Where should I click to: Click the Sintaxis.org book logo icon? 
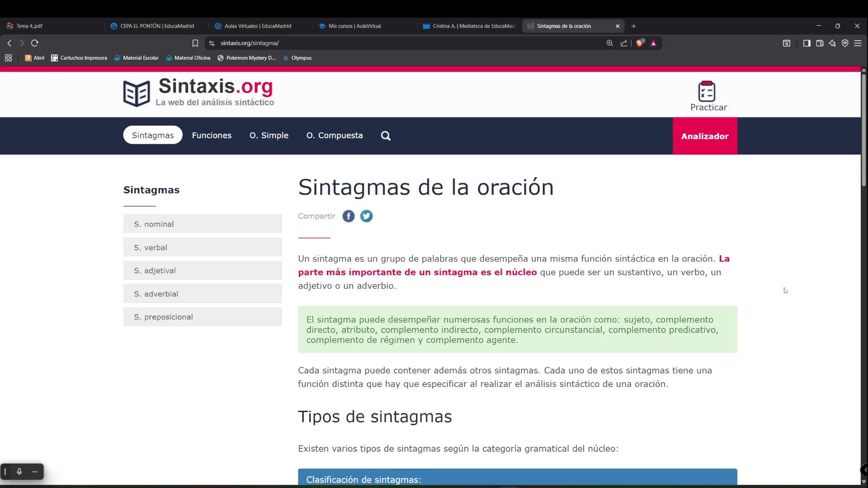click(x=137, y=94)
